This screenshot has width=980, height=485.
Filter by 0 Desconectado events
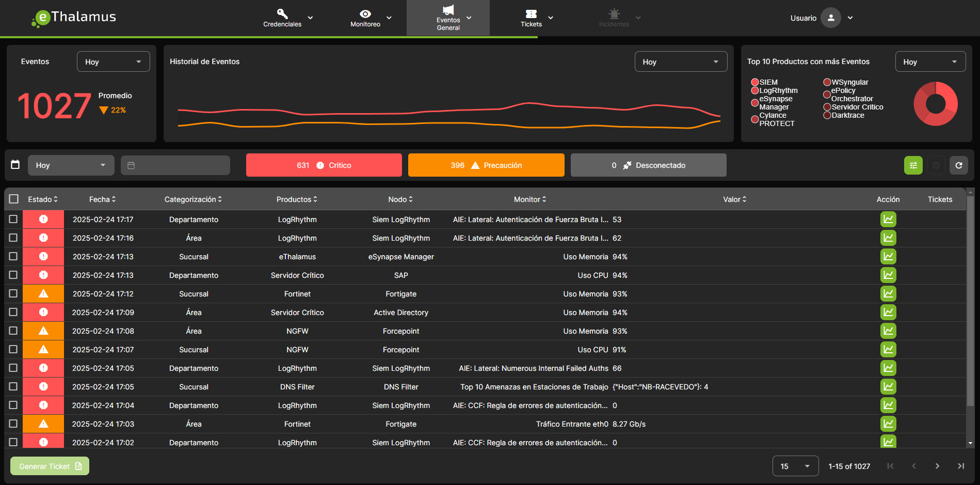pyautogui.click(x=649, y=165)
